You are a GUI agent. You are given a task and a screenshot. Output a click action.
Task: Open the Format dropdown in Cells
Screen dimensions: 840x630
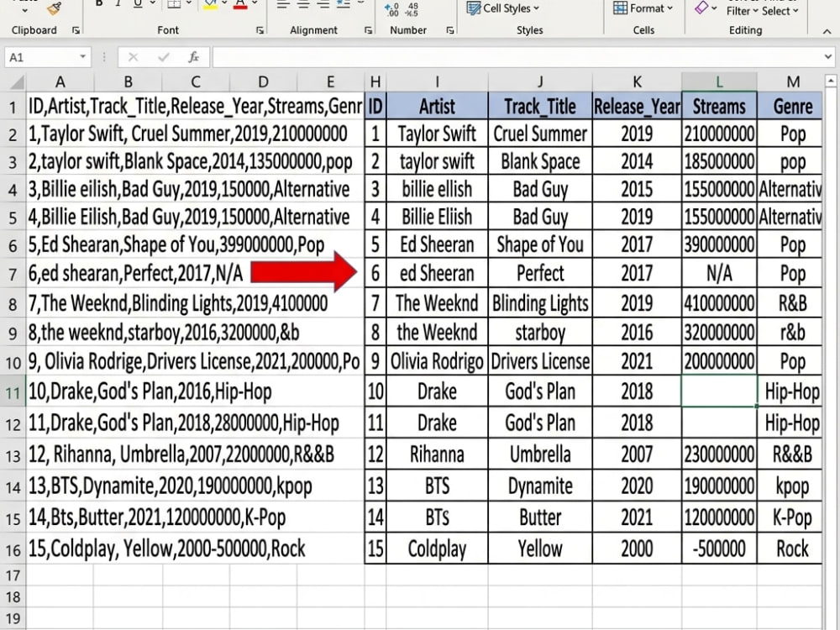pos(669,8)
